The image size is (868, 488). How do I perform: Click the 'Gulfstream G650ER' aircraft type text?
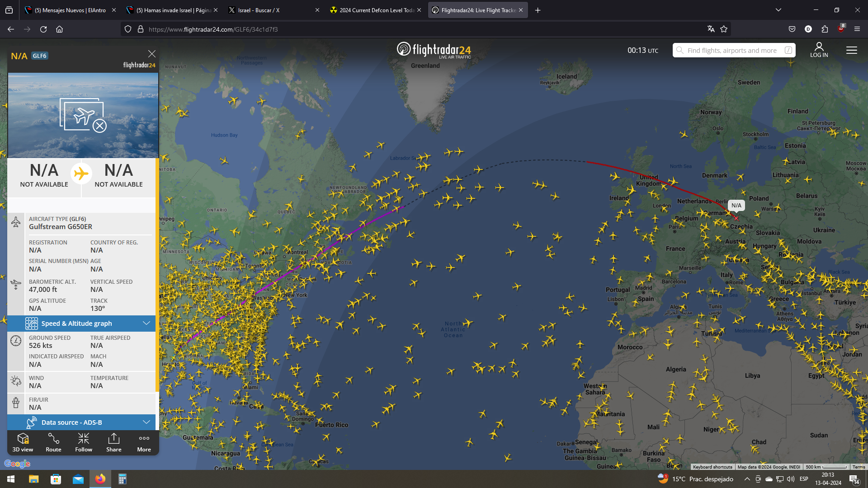pyautogui.click(x=61, y=227)
